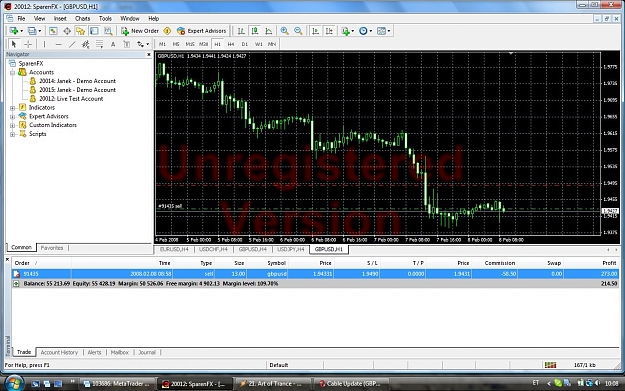The width and height of the screenshot is (625, 391).
Task: Switch to the Account History tab
Action: pyautogui.click(x=59, y=352)
